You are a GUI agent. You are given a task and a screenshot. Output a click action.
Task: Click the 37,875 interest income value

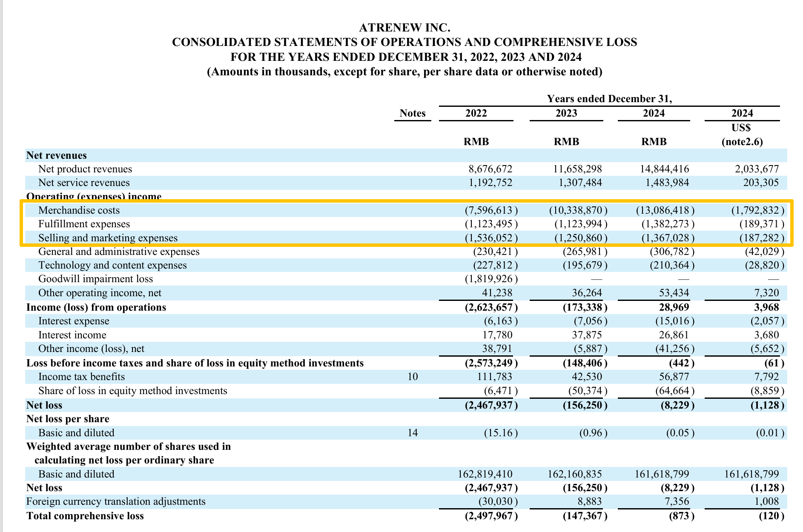[587, 335]
